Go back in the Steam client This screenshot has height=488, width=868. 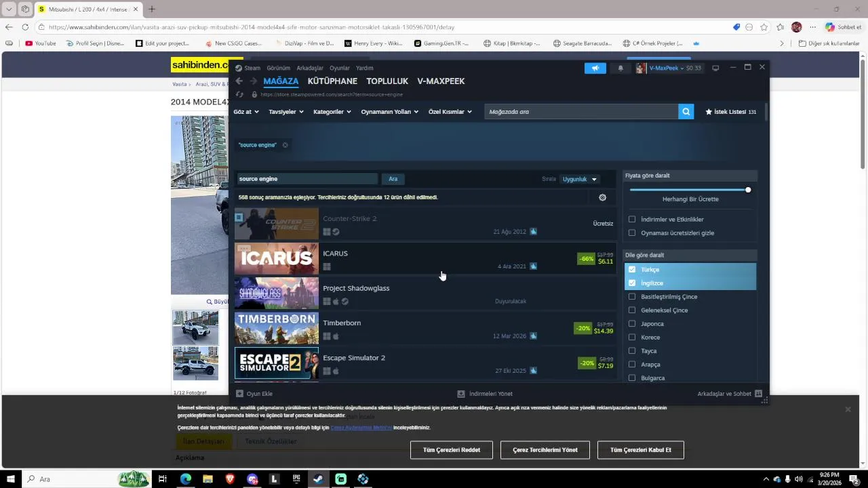(x=239, y=81)
